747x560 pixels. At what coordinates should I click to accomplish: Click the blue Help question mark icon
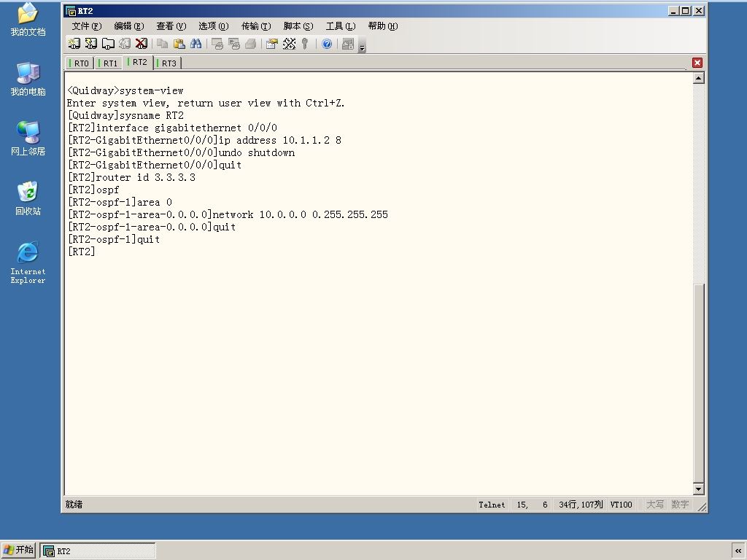pyautogui.click(x=327, y=44)
